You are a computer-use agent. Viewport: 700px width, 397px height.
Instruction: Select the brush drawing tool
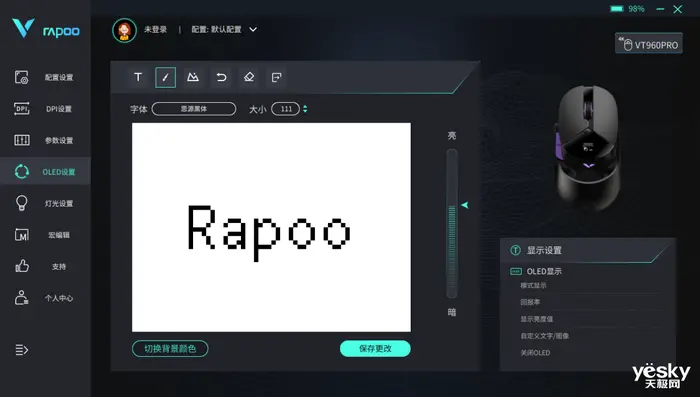coord(165,77)
